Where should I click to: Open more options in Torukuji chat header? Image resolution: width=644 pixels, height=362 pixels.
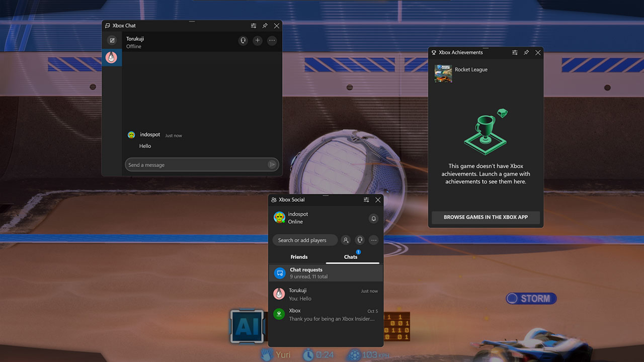(x=272, y=40)
